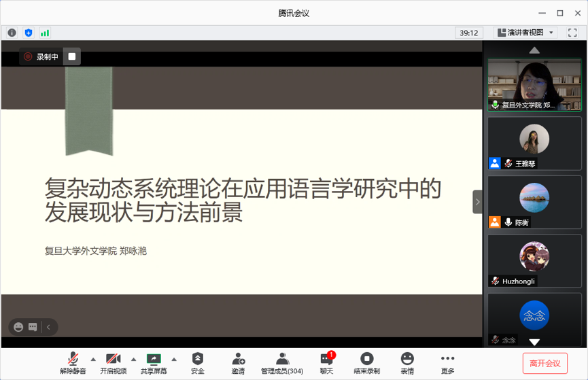Toggle 解除静音 microphone unmute
Screen dimensions: 588x380
[x=73, y=363]
